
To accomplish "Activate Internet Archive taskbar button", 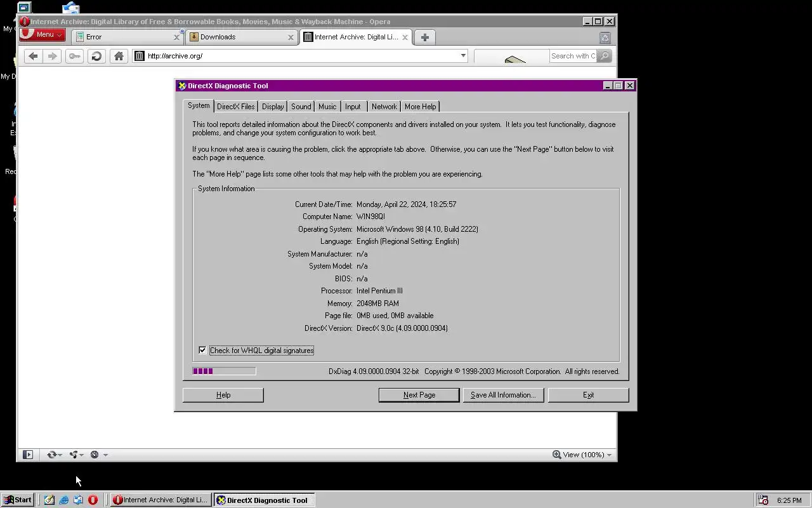I will coord(160,500).
